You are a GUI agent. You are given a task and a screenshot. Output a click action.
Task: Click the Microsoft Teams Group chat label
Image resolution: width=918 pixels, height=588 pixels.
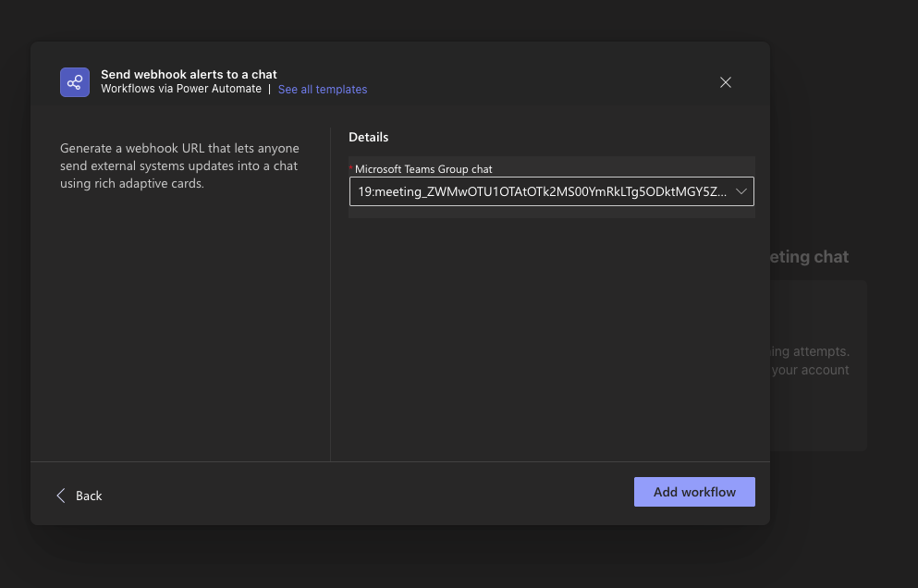click(x=423, y=169)
